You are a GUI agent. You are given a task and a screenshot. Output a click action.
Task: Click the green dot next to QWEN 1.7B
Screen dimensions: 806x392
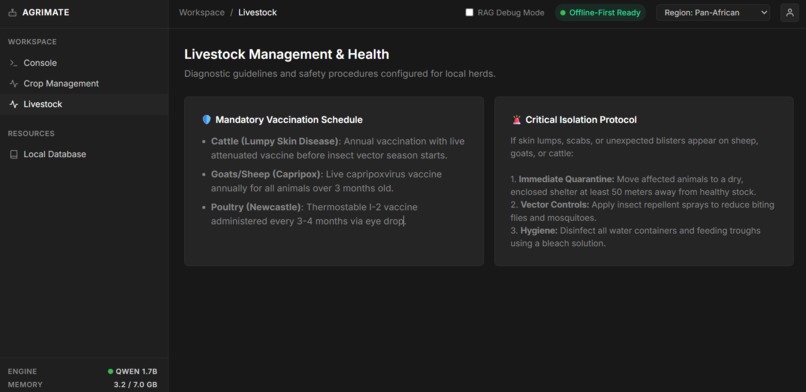coord(111,371)
